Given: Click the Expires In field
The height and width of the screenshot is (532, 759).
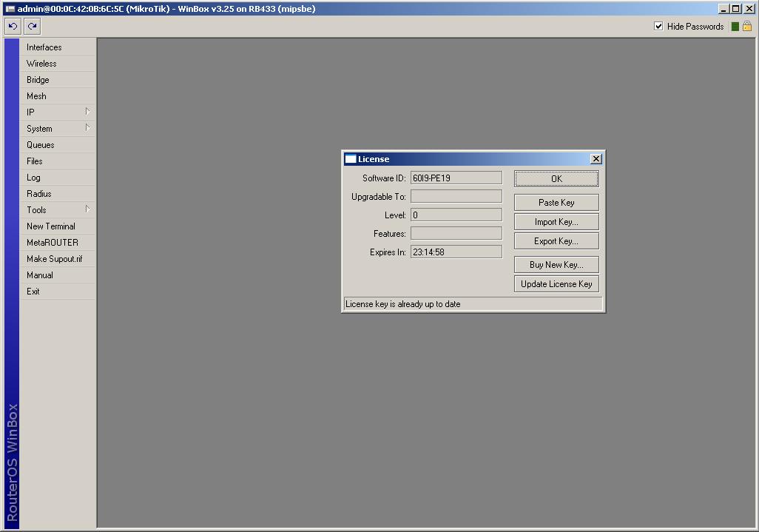Looking at the screenshot, I should point(456,252).
